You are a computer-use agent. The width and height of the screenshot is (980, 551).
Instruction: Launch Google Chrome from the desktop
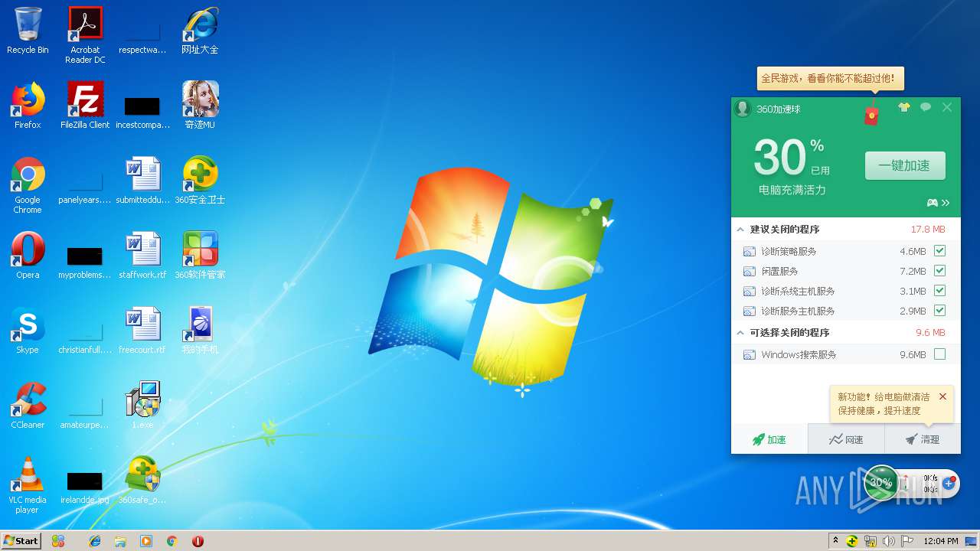pos(28,185)
